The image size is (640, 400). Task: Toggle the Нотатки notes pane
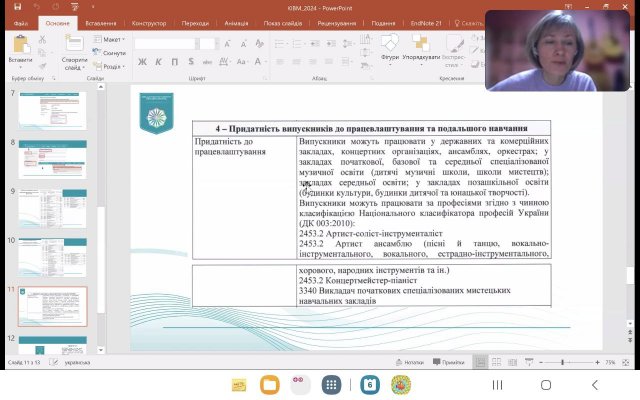coord(409,362)
